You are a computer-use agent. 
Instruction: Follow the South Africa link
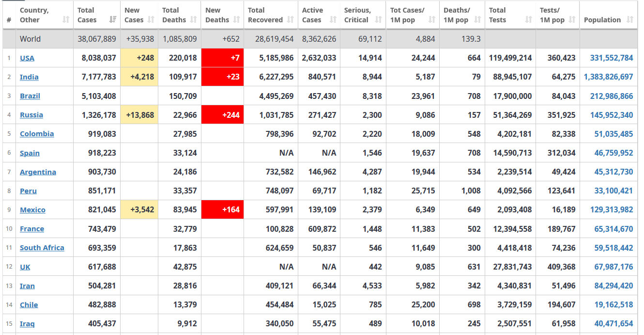click(42, 248)
